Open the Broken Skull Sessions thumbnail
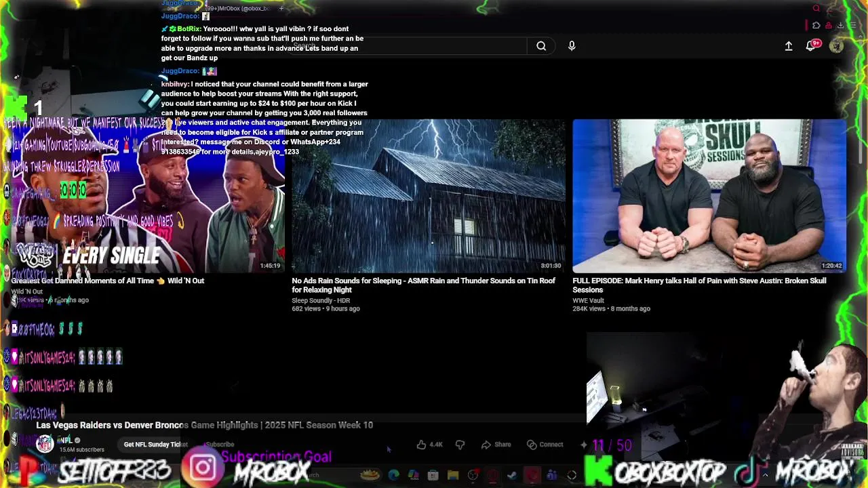This screenshot has width=868, height=488. (x=709, y=196)
